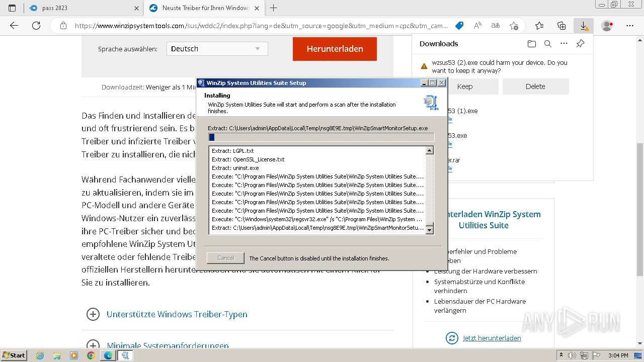Open media player from taskbar
The height and width of the screenshot is (362, 644).
pyautogui.click(x=74, y=355)
